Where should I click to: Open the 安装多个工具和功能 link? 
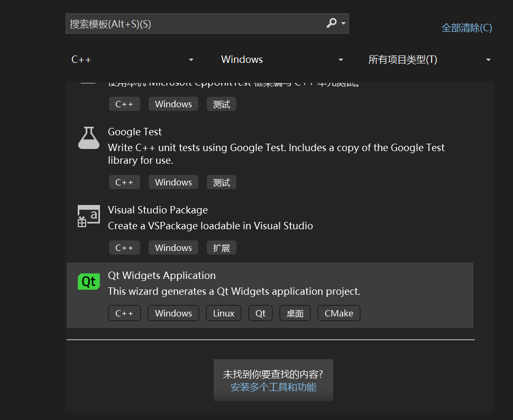click(x=273, y=387)
